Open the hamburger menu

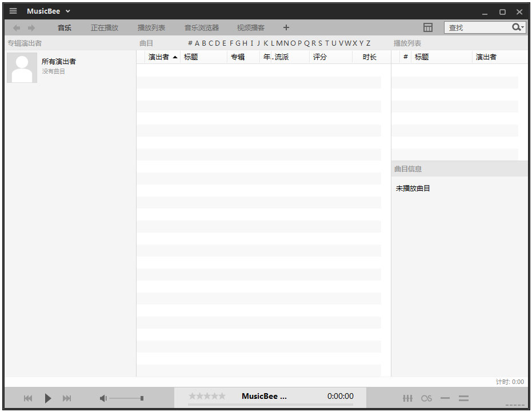click(13, 10)
